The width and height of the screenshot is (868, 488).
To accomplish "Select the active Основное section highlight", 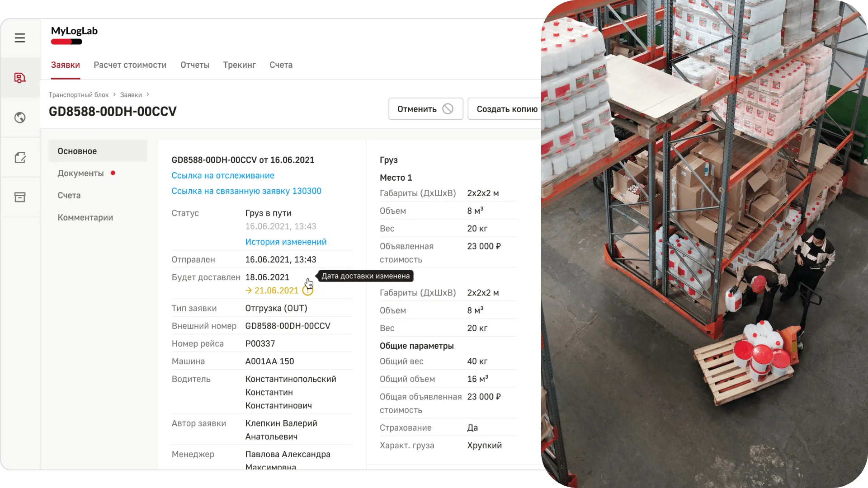I will coord(98,151).
